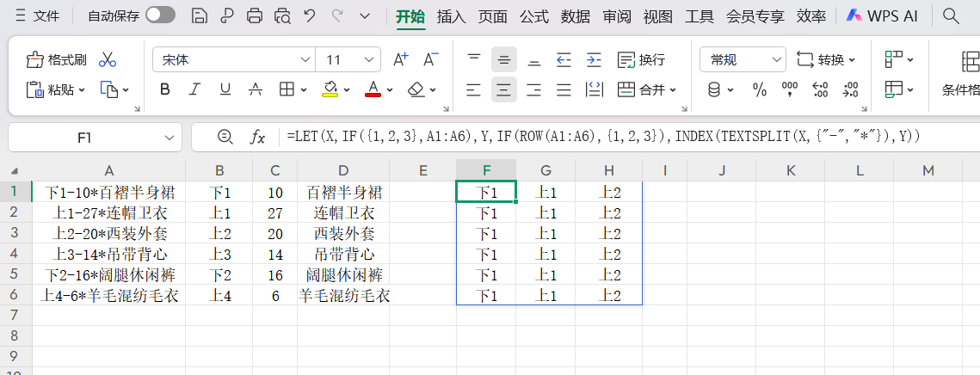Click the 格式刷 format painter button
This screenshot has height=375, width=980.
click(57, 59)
